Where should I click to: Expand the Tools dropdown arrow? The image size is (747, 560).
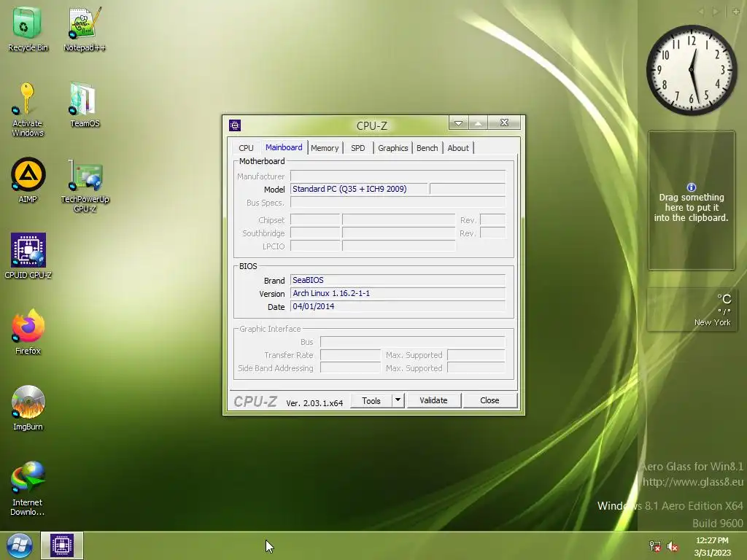click(x=398, y=400)
